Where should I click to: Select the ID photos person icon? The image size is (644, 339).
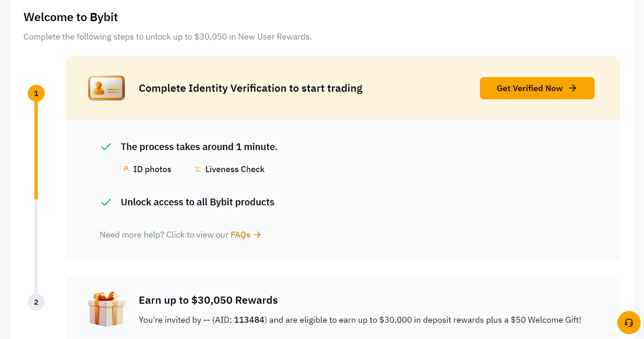coord(125,169)
